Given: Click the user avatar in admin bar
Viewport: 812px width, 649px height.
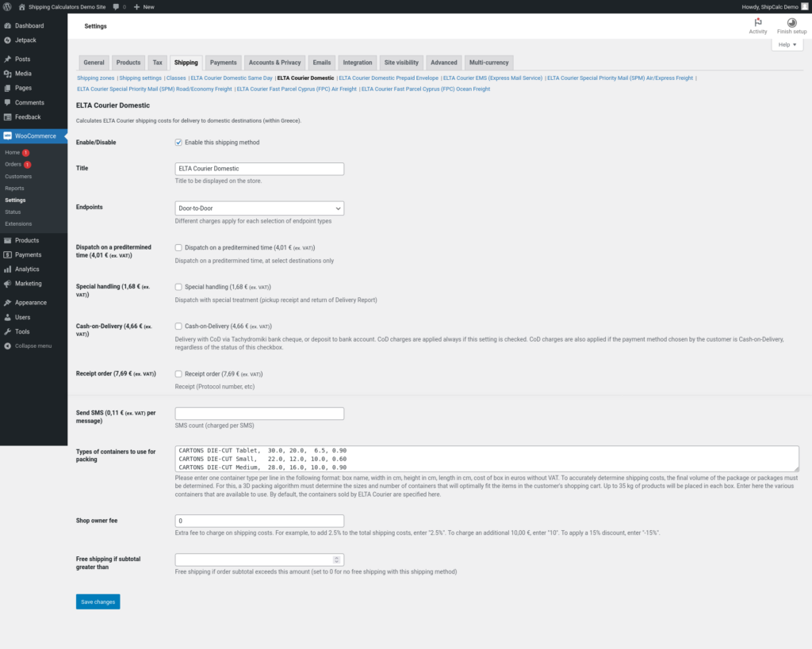Looking at the screenshot, I should [805, 6].
